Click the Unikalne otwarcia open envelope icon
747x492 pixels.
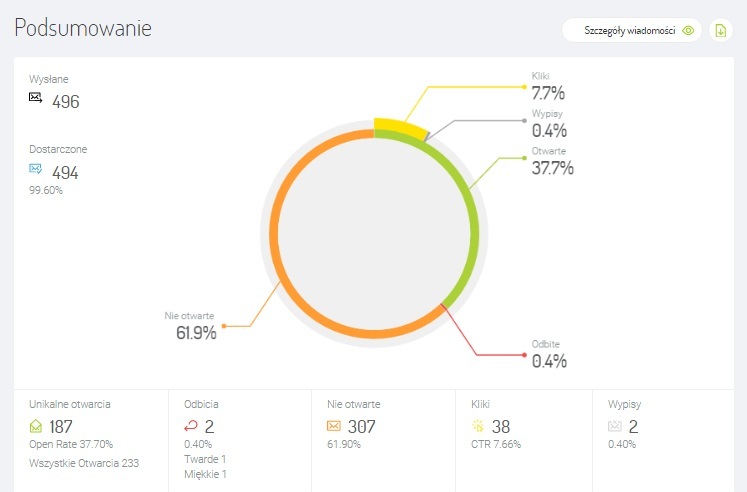(36, 426)
